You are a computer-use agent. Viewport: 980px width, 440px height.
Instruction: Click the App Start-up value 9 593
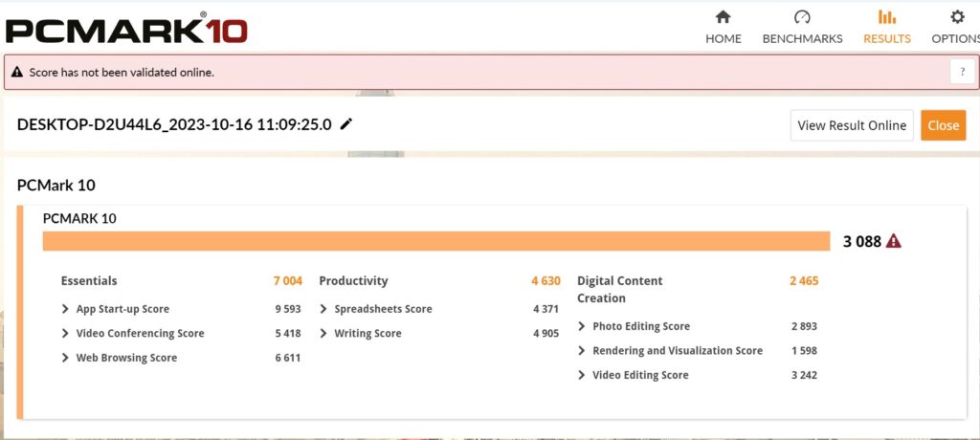(287, 309)
